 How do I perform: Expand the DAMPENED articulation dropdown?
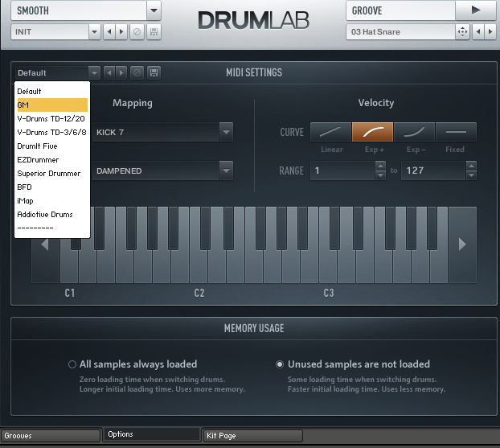[226, 171]
